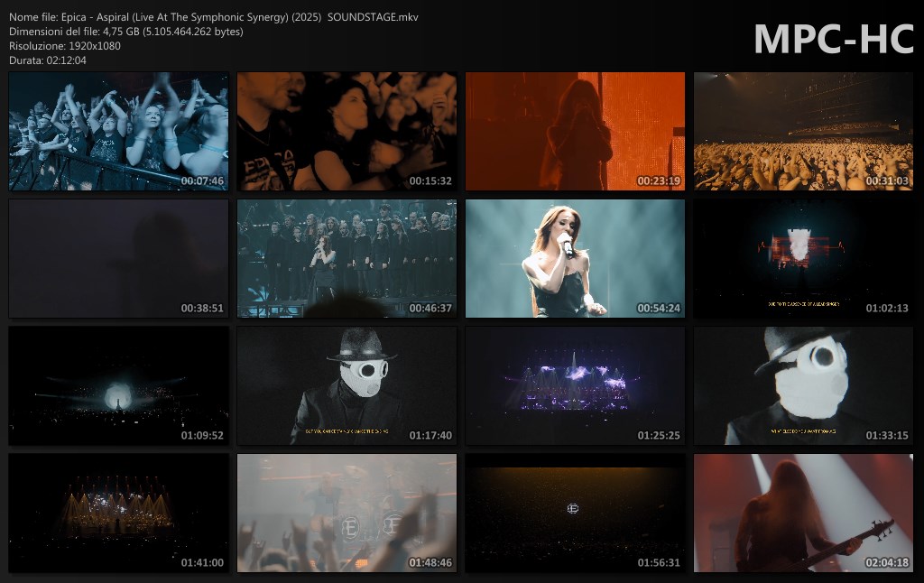The width and height of the screenshot is (924, 583).
Task: Select the masked figure thumbnail at 01:33:15
Action: pyautogui.click(x=803, y=386)
